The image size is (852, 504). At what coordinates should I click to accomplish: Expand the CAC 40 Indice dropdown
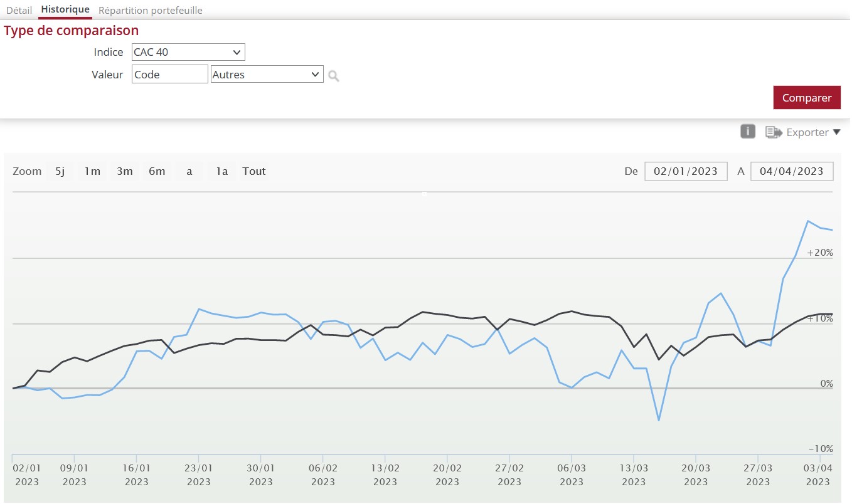click(x=188, y=52)
